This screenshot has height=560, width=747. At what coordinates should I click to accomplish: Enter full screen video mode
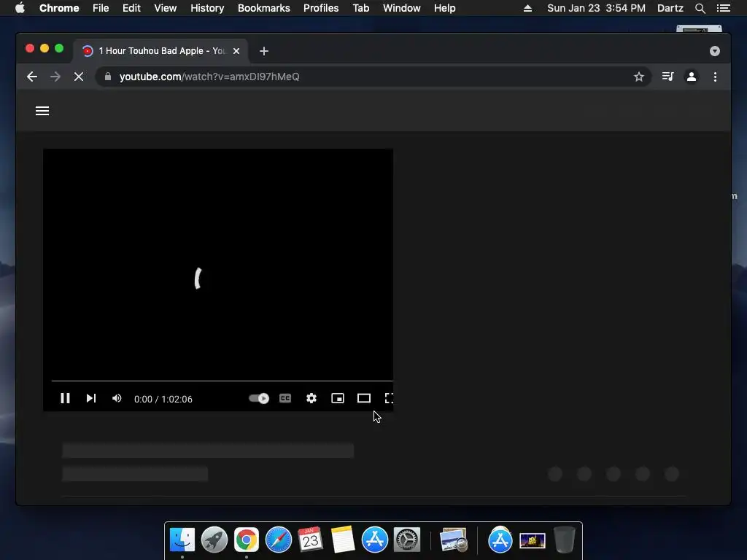(x=389, y=398)
